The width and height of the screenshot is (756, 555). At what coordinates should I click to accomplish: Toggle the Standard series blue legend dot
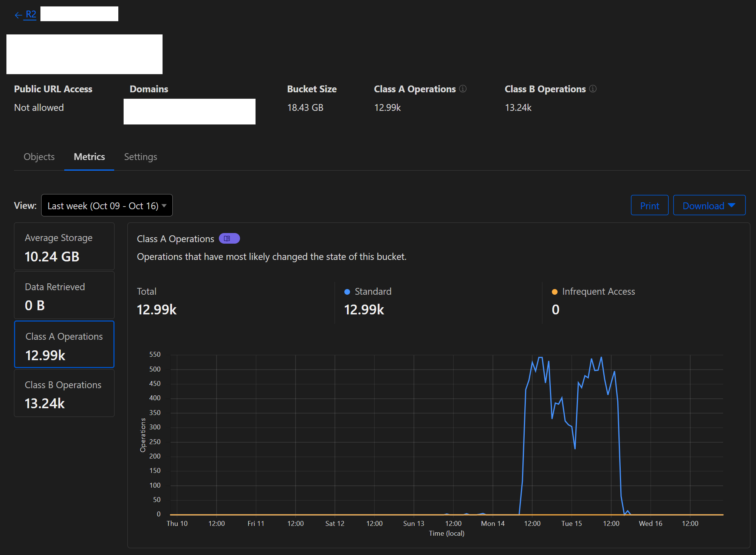click(x=347, y=292)
